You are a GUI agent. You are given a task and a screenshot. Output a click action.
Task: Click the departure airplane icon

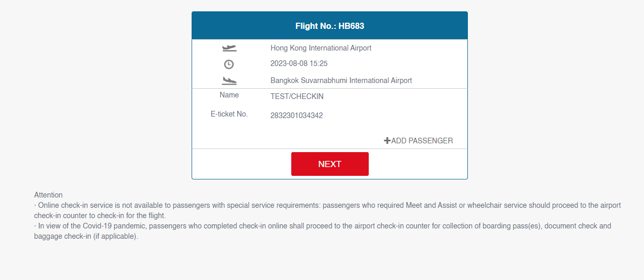tap(229, 48)
